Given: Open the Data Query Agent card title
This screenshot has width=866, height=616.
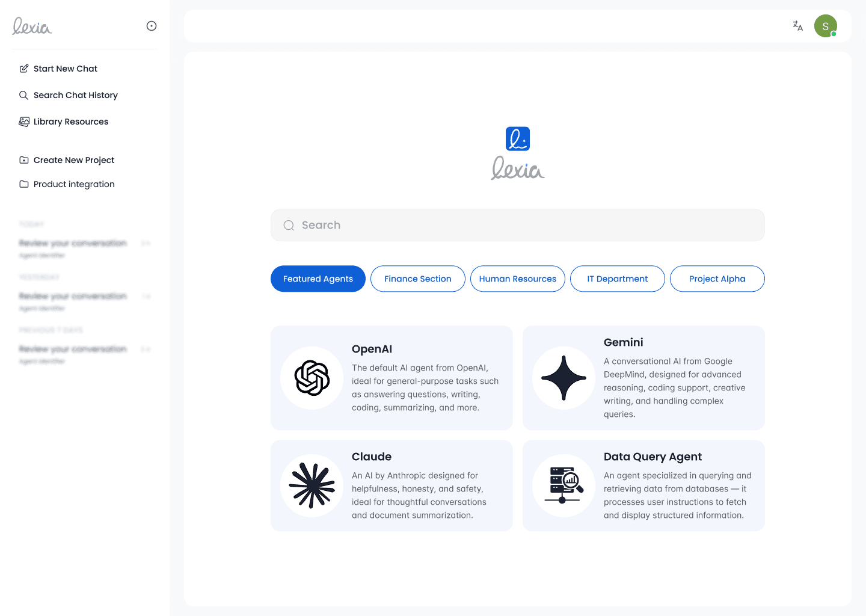Looking at the screenshot, I should 653,457.
